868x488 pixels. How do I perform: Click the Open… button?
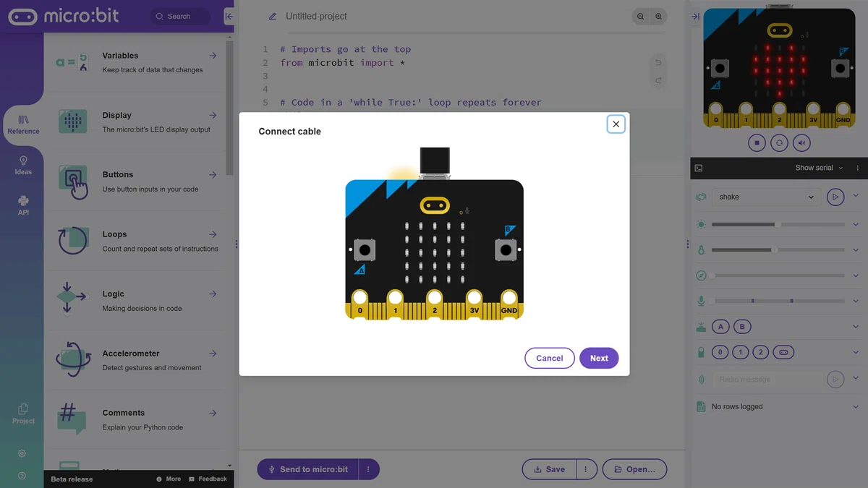[x=634, y=469]
